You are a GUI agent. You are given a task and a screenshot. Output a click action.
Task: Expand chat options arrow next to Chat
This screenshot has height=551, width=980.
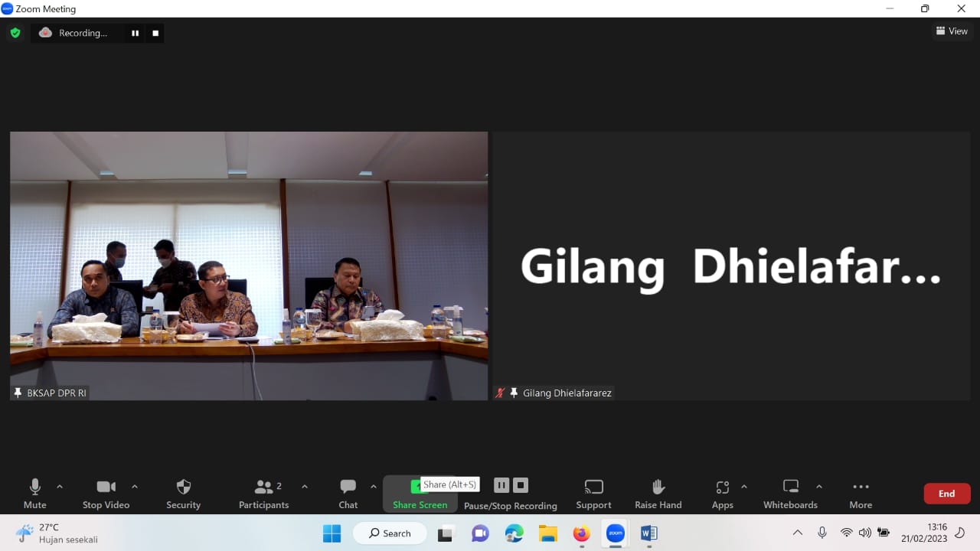click(374, 487)
